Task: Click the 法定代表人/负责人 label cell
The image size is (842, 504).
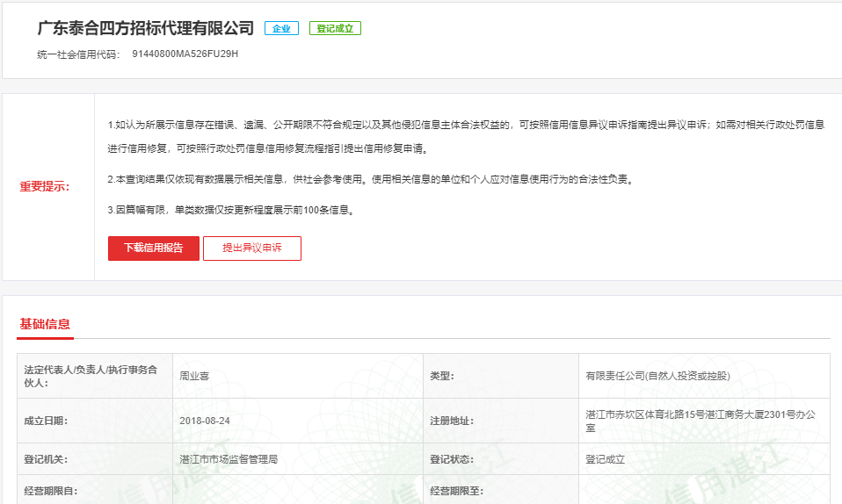Action: pos(95,376)
